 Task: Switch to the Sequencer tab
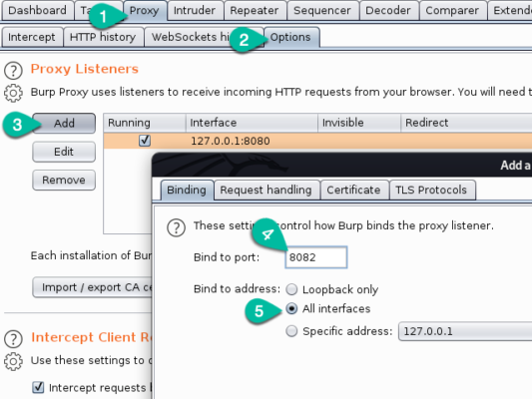[x=322, y=11]
